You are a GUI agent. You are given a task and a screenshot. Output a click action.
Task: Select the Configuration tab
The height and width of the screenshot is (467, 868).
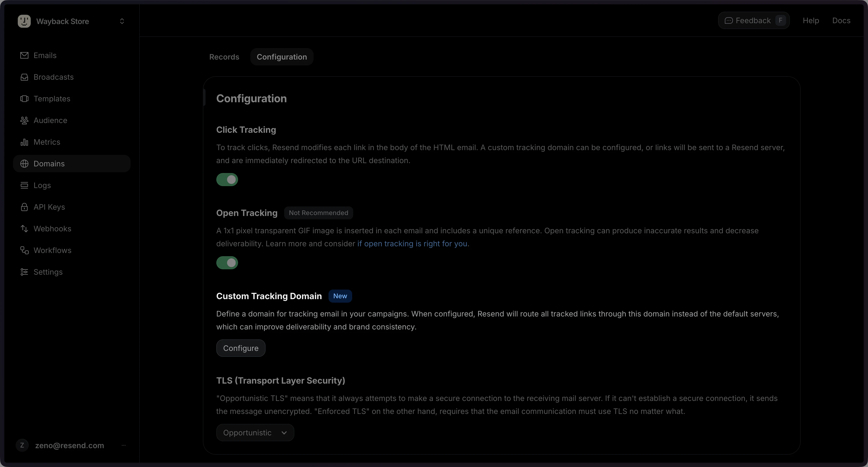(282, 57)
